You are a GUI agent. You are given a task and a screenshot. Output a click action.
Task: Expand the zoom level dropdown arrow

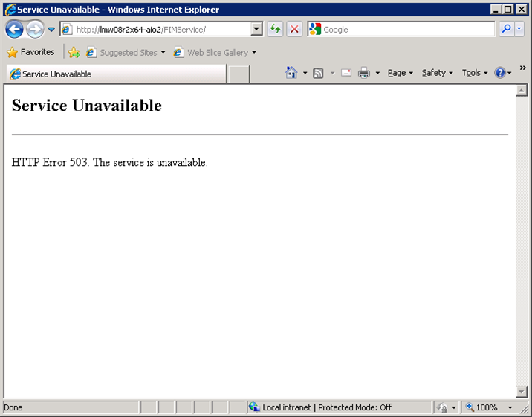point(510,407)
